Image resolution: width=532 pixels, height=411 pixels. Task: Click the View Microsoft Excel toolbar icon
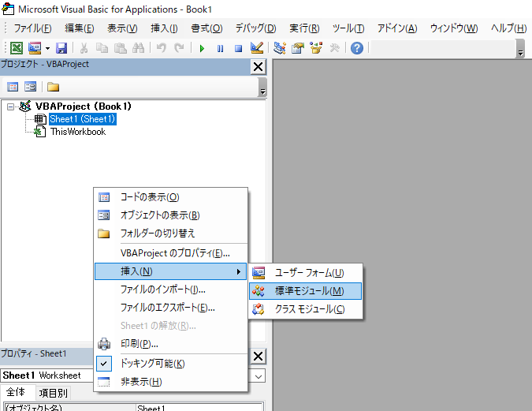[17, 48]
